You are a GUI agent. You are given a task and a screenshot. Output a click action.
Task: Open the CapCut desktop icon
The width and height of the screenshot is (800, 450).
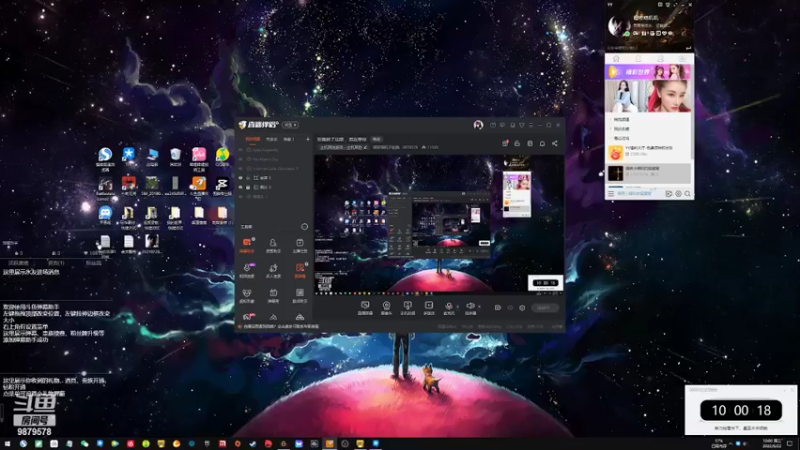[x=222, y=186]
